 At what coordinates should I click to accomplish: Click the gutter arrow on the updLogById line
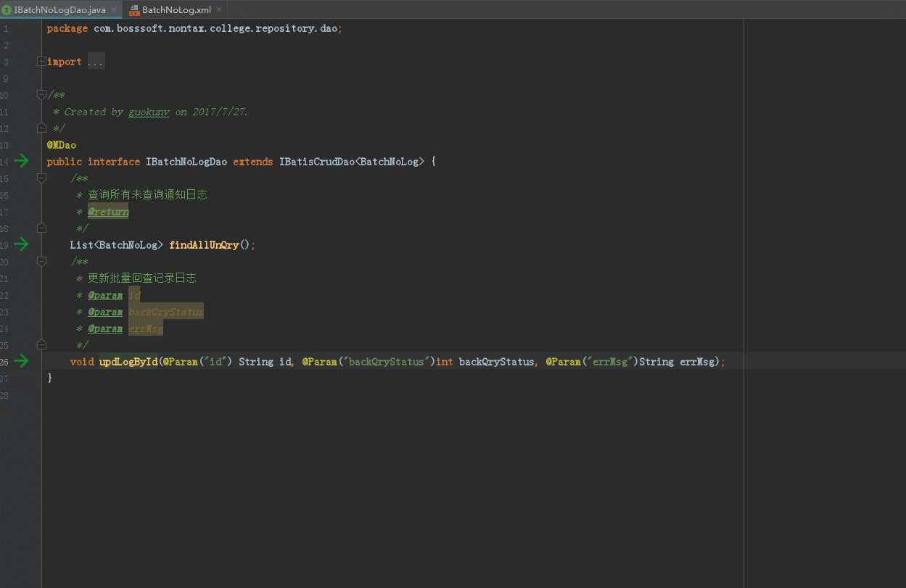point(22,361)
